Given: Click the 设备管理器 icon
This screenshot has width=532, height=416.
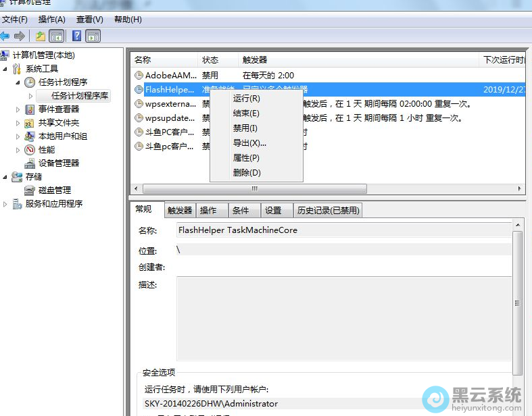Looking at the screenshot, I should click(30, 163).
